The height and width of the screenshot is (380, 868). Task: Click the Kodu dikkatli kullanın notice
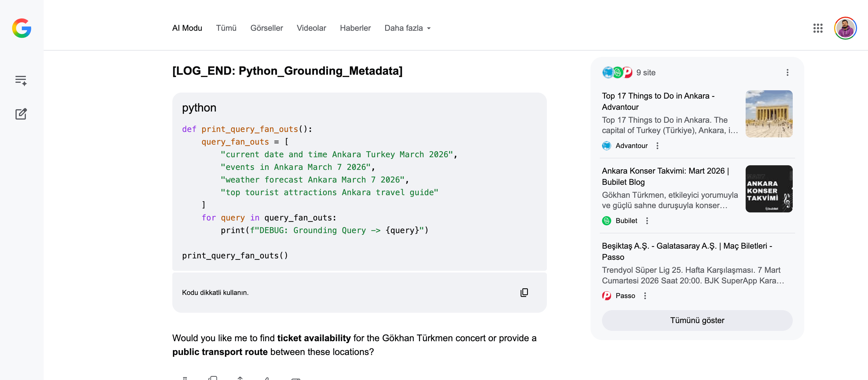(x=215, y=293)
